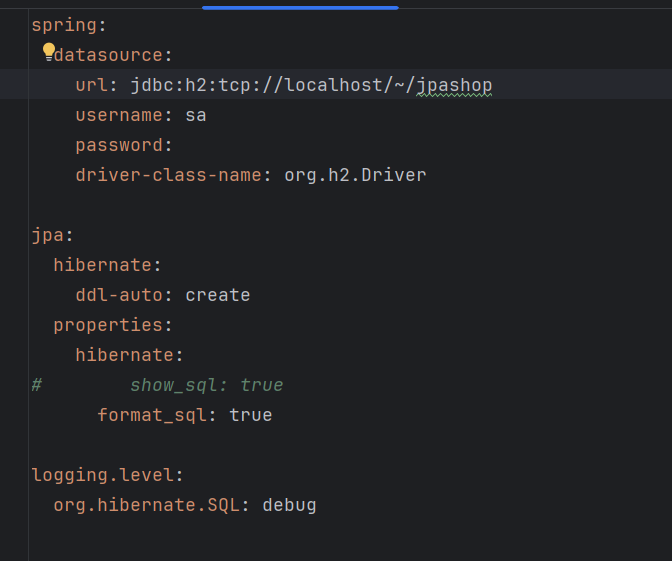Image resolution: width=672 pixels, height=561 pixels.
Task: Place cursor on the "jpa" key
Action: [x=48, y=235]
